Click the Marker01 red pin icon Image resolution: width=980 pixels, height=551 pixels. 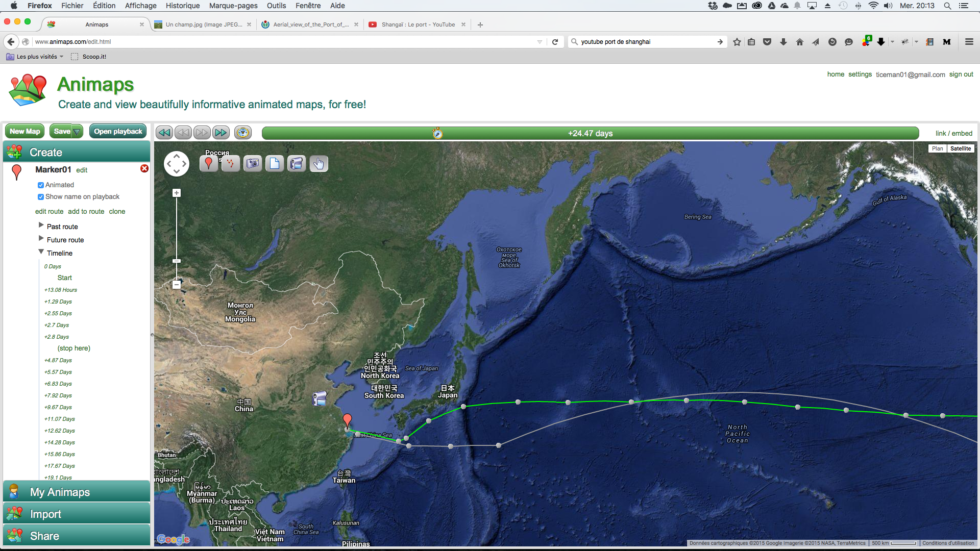tap(16, 172)
